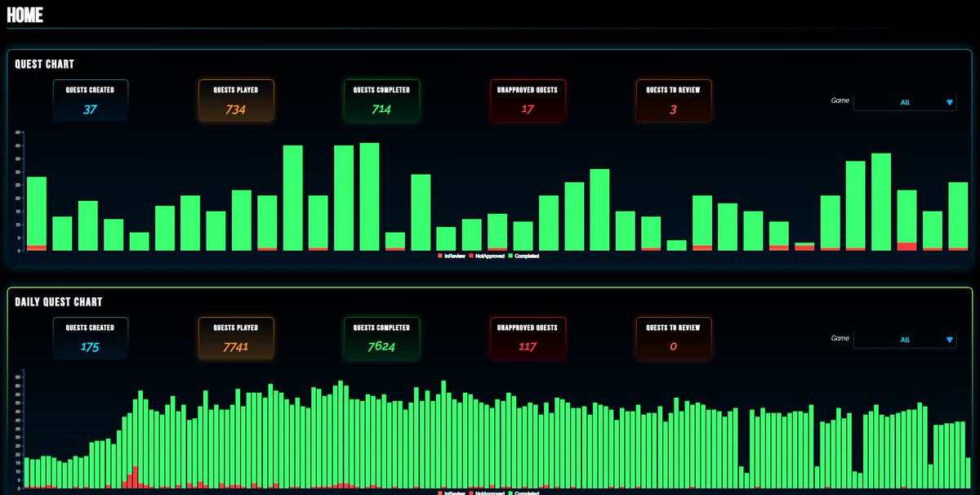Viewport: 980px width, 495px height.
Task: Select Quests To Review card showing 0
Action: pyautogui.click(x=673, y=338)
